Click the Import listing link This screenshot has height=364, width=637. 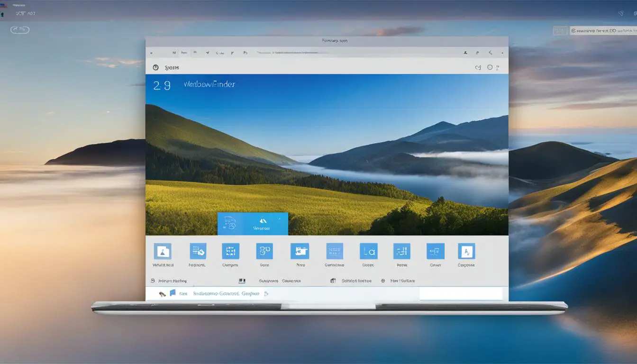coord(173,281)
